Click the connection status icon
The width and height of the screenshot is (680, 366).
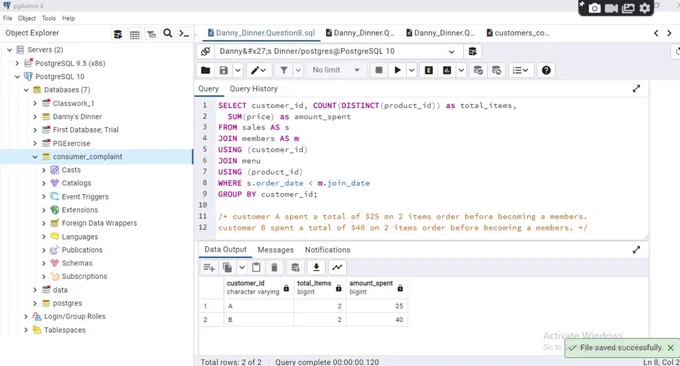coord(206,52)
